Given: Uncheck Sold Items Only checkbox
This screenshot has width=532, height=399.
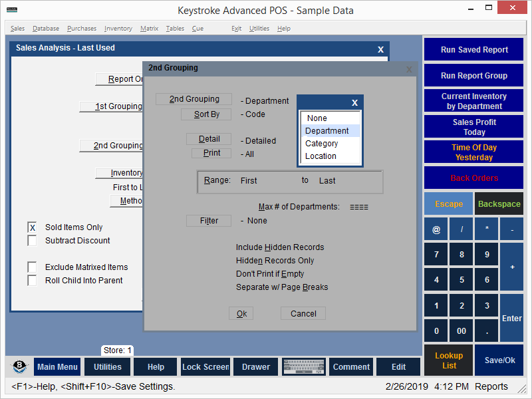Looking at the screenshot, I should 32,227.
